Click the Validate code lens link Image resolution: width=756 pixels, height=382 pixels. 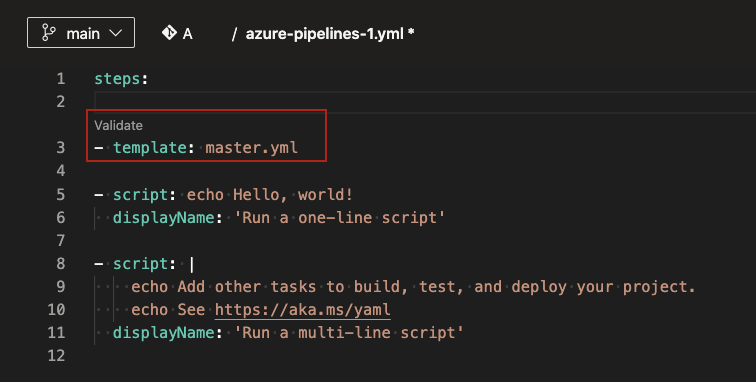119,125
